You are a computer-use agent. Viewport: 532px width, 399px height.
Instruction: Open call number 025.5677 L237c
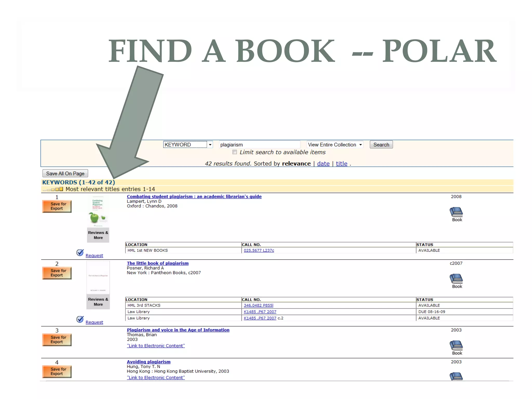pyautogui.click(x=259, y=250)
